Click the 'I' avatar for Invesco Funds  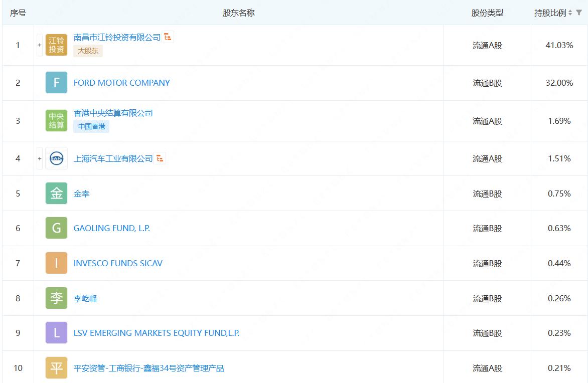pyautogui.click(x=56, y=263)
